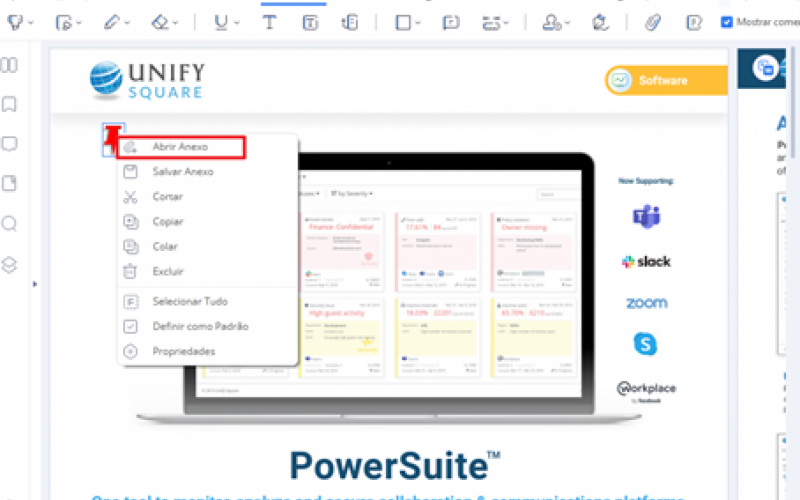
Task: Click the PowerSuite heading text
Action: coord(394,466)
